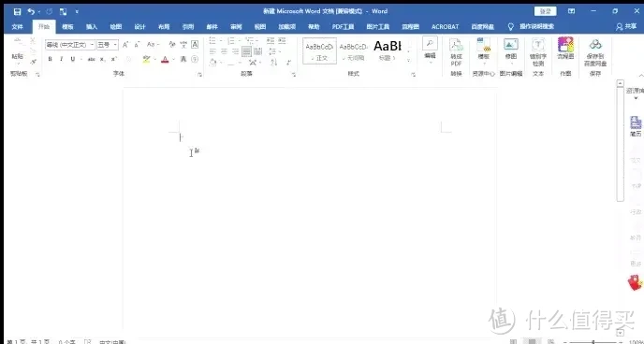Image resolution: width=644 pixels, height=344 pixels.
Task: Open the PDF工具 tab
Action: 343,27
